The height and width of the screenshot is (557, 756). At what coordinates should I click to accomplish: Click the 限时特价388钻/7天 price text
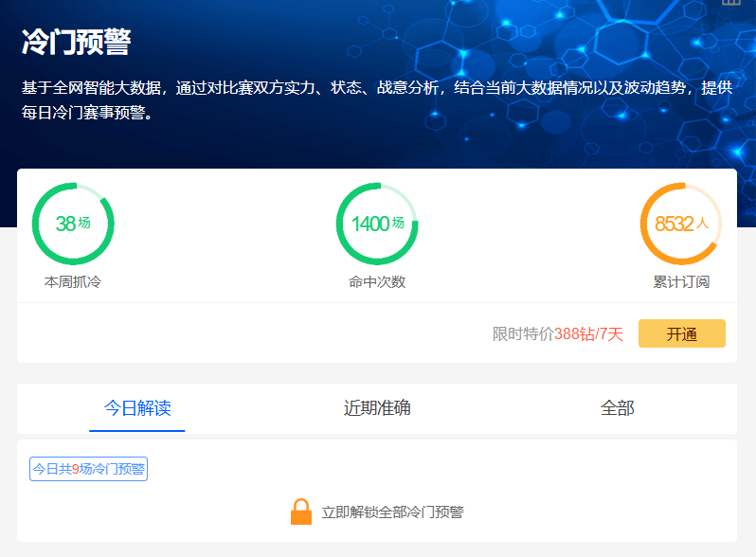tap(558, 334)
